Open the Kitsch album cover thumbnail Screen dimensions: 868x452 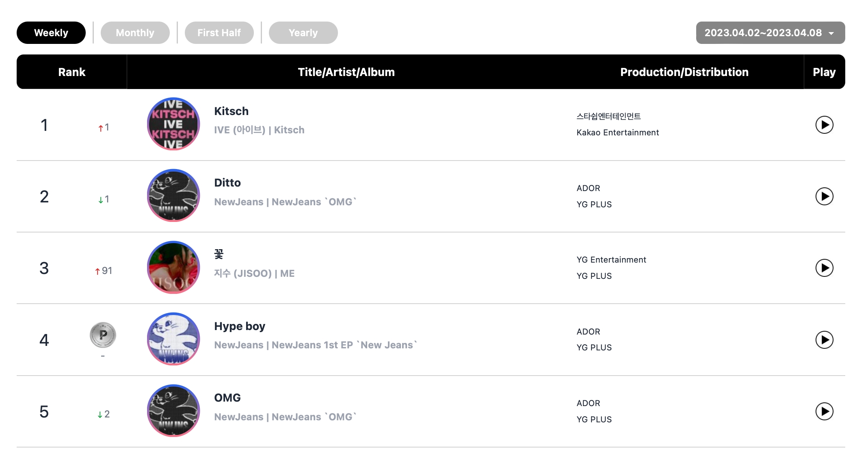click(x=173, y=124)
